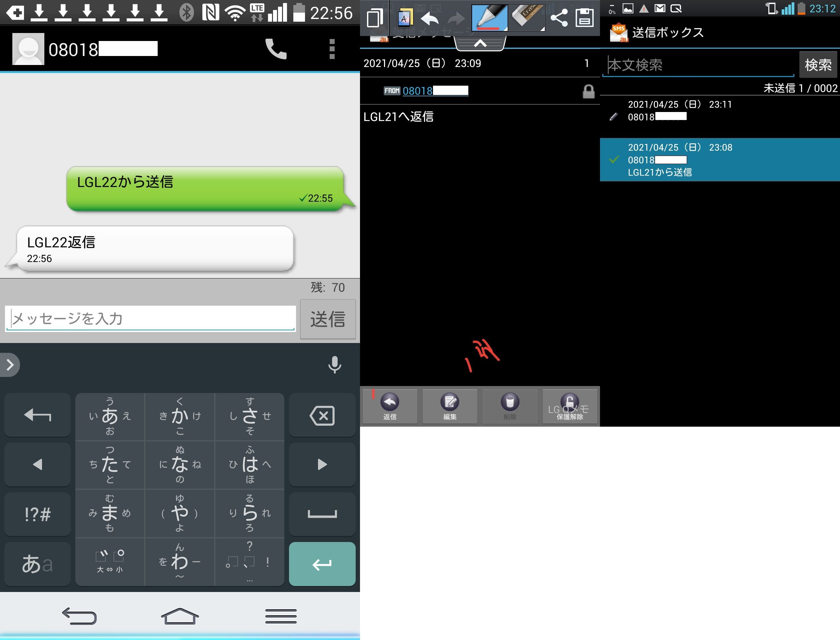
Task: Select the eraser tool
Action: [x=527, y=18]
